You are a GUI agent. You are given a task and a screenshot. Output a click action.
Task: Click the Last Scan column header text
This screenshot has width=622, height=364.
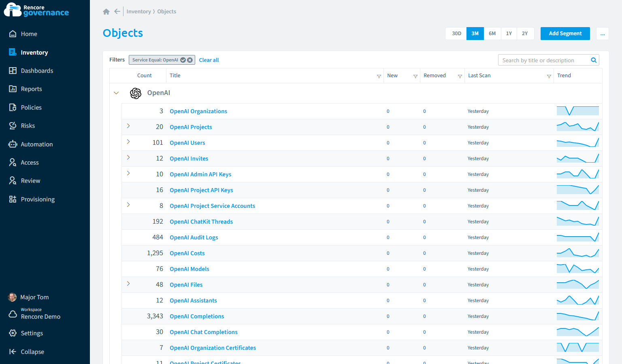(x=479, y=76)
